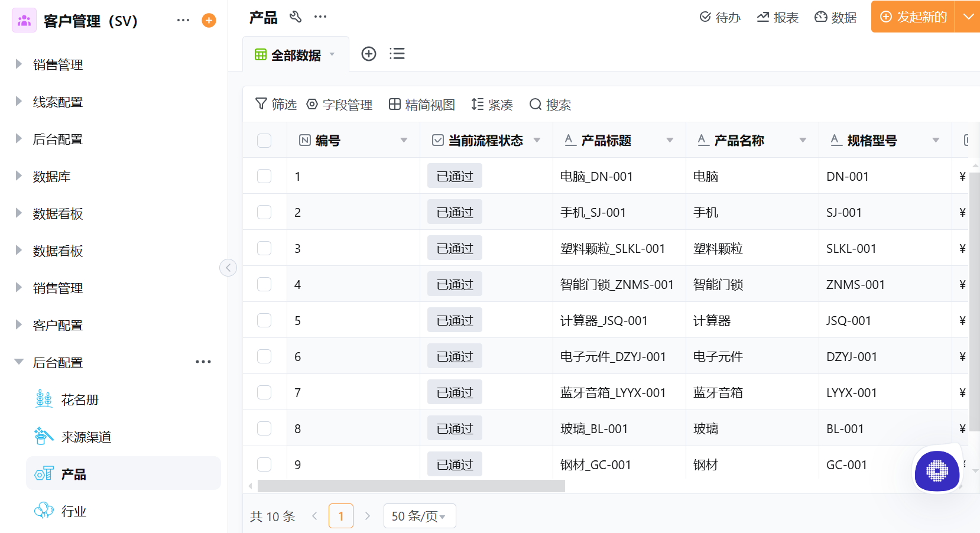This screenshot has width=980, height=533.
Task: Open the 编号 column dropdown menu
Action: coord(404,140)
